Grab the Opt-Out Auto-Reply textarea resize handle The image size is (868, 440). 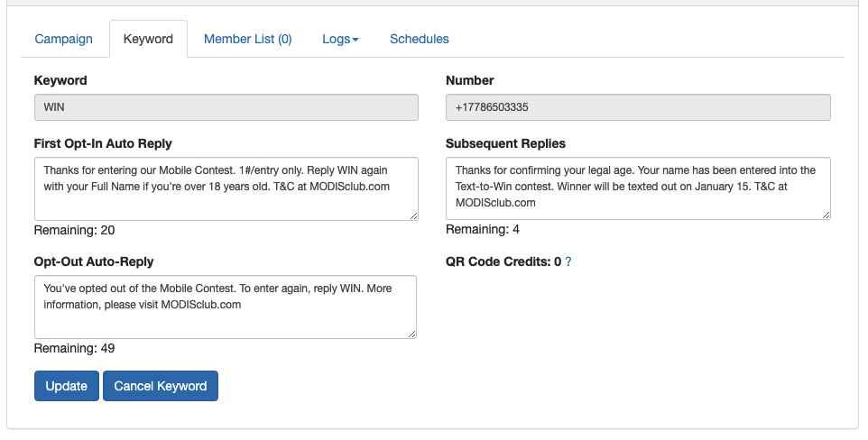(411, 334)
